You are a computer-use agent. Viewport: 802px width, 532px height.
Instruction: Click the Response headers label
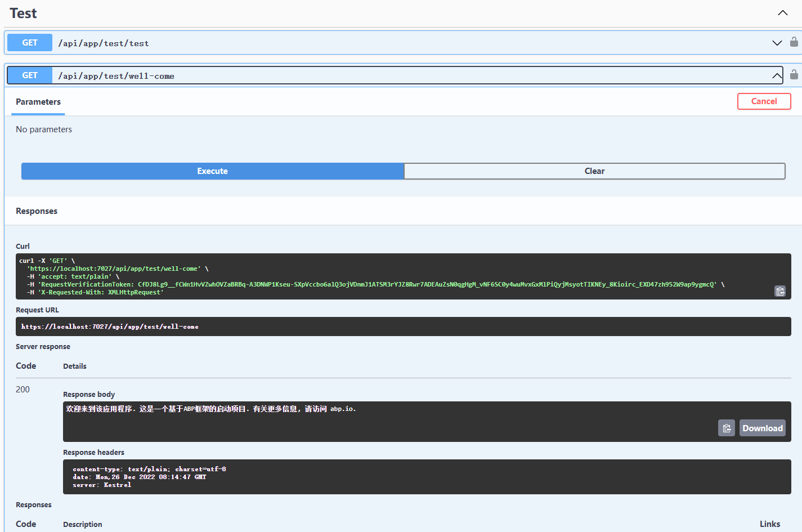pyautogui.click(x=93, y=453)
